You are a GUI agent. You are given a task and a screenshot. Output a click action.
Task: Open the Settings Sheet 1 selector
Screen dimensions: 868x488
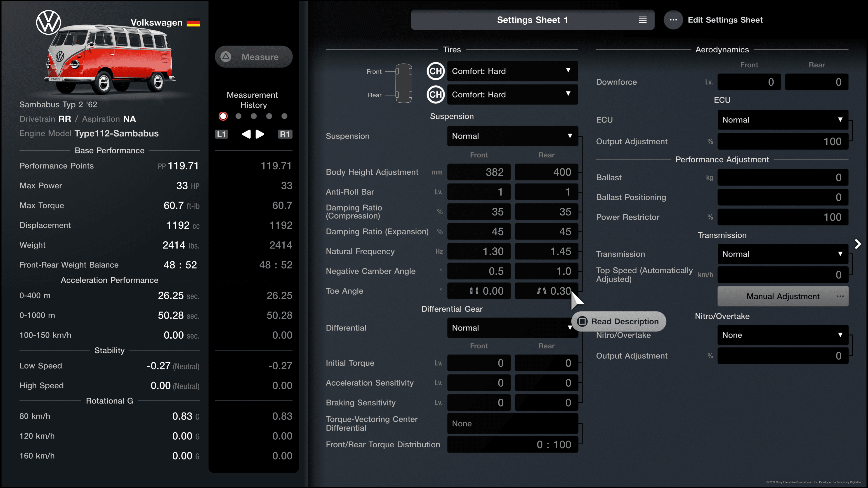532,20
